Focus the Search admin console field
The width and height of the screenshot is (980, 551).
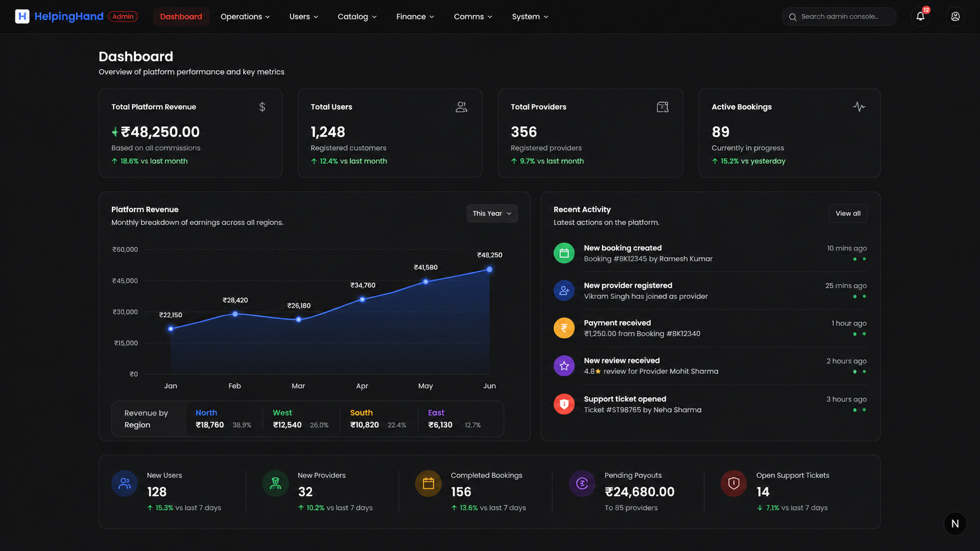tap(839, 16)
